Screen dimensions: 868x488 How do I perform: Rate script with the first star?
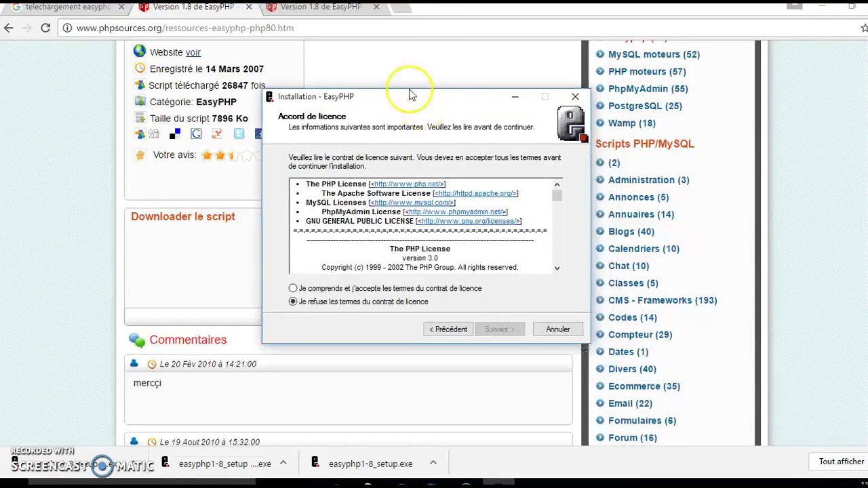point(207,155)
